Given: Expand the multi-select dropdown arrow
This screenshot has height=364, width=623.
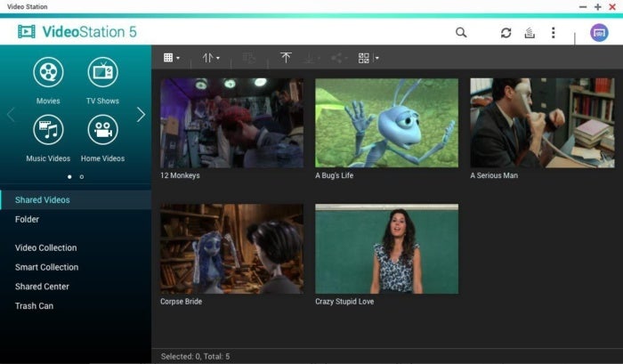Looking at the screenshot, I should (376, 59).
